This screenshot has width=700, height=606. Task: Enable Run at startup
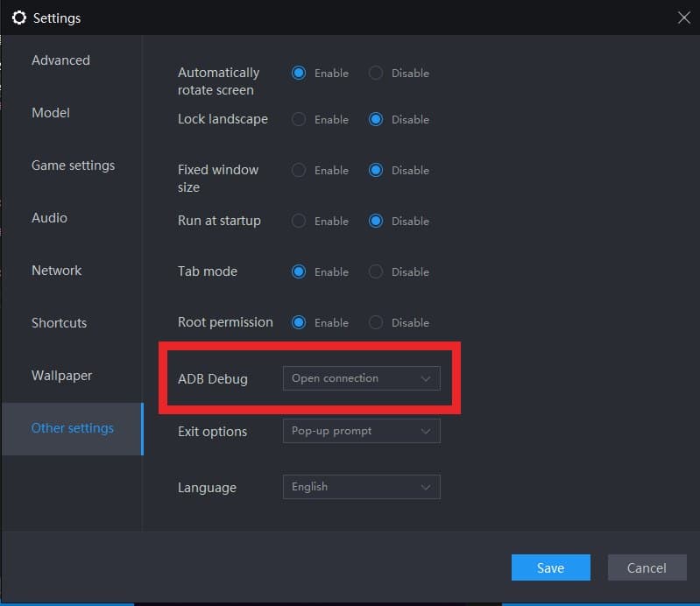[x=299, y=222]
